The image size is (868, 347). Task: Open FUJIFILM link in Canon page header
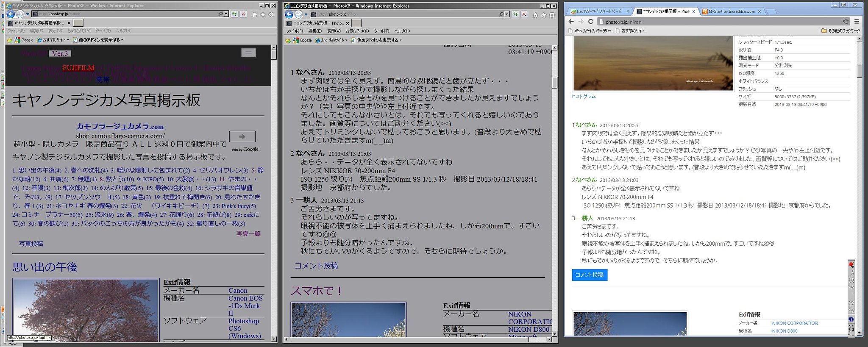coord(78,68)
